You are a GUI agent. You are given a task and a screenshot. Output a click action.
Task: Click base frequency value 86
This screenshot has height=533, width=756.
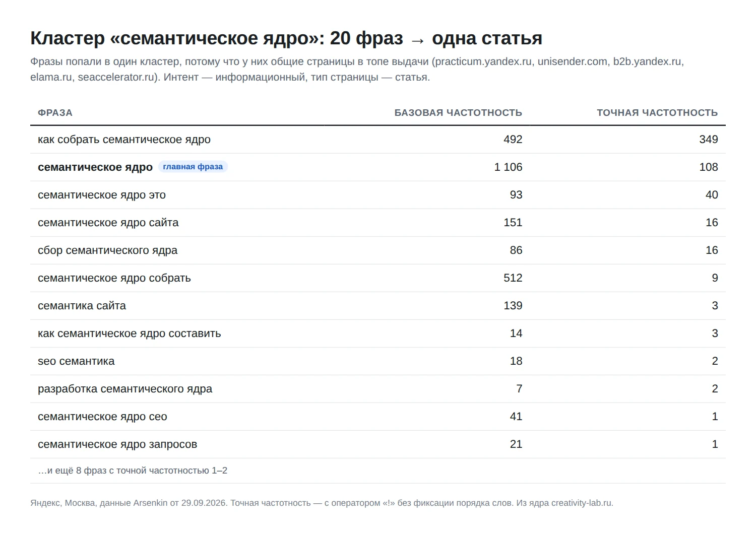(x=516, y=250)
